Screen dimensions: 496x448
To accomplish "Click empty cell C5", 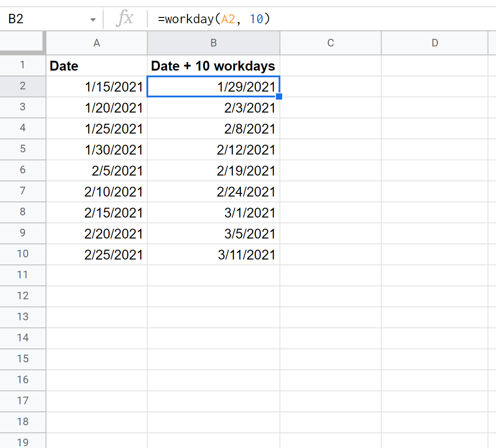I will pos(330,150).
